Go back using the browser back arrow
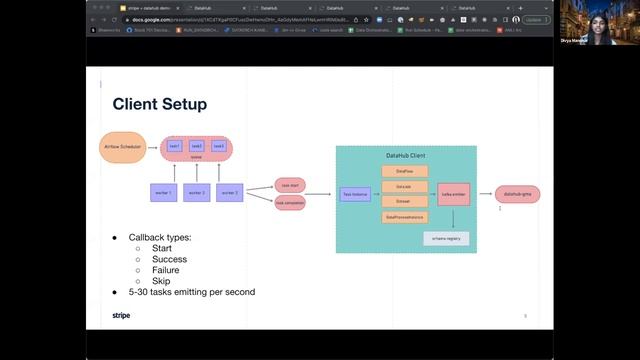The height and width of the screenshot is (360, 640). [93, 20]
